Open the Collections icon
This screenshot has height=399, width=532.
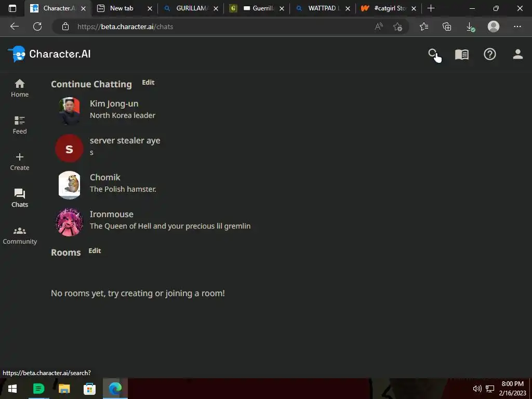coord(447,26)
